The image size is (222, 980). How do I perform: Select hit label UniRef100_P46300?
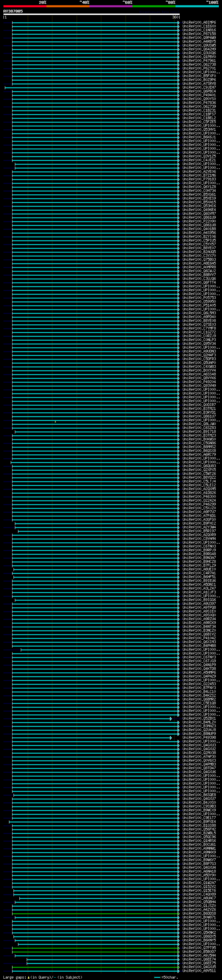199,497
